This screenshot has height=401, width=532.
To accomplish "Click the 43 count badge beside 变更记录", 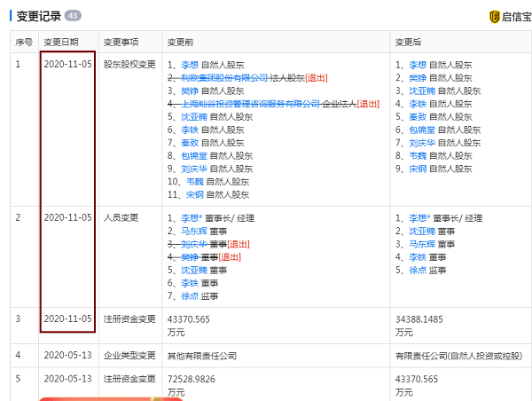I will coord(73,16).
